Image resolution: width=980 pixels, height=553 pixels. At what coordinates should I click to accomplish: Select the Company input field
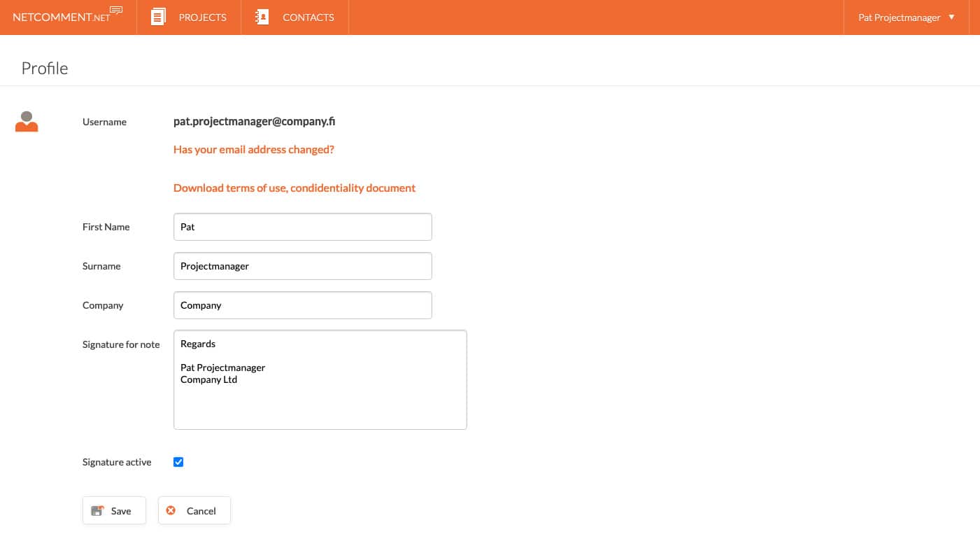click(x=302, y=305)
